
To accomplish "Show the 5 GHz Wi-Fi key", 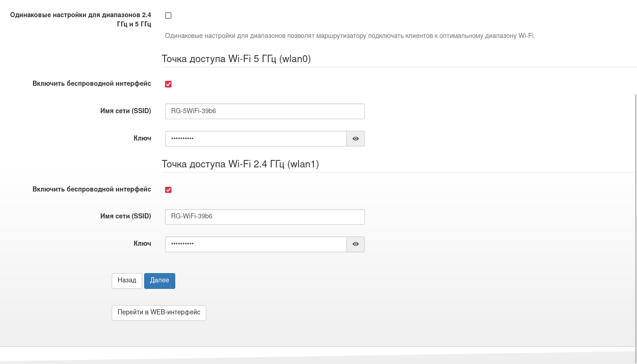I will pos(356,139).
